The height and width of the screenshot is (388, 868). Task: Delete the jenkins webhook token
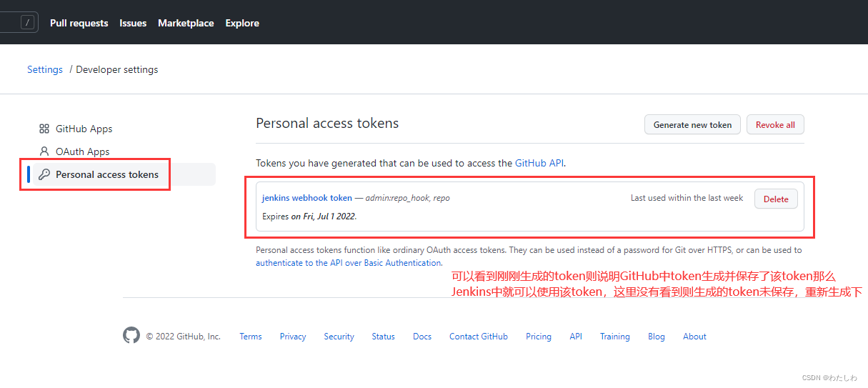coord(776,199)
